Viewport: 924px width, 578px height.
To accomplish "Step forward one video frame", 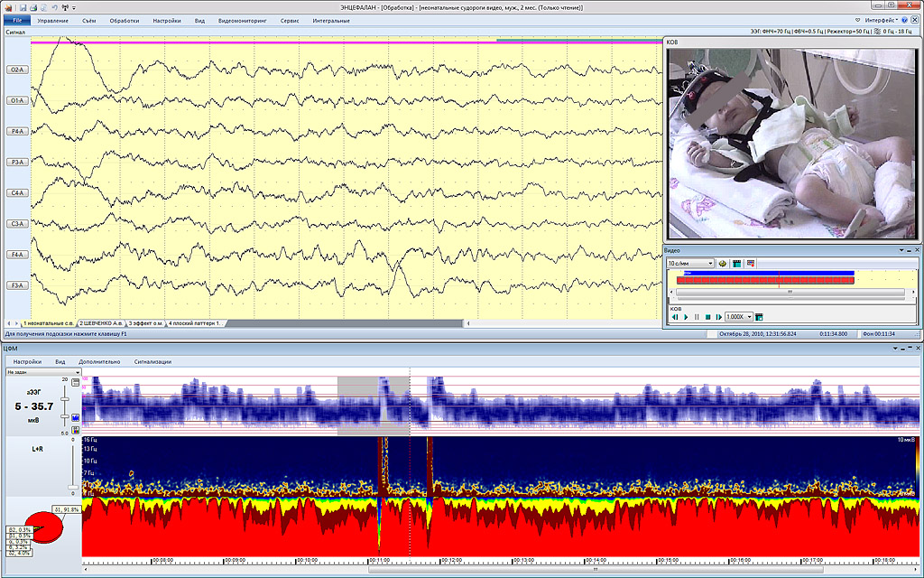I will [x=718, y=317].
